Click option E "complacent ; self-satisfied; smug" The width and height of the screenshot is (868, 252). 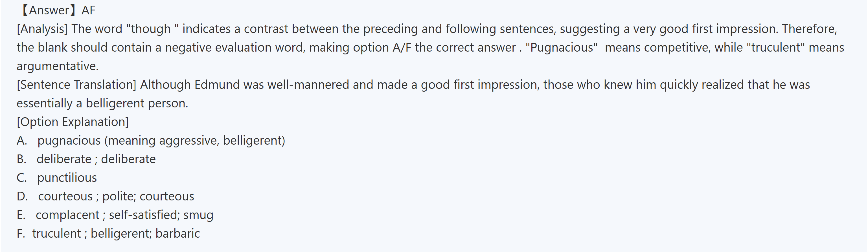tap(124, 215)
